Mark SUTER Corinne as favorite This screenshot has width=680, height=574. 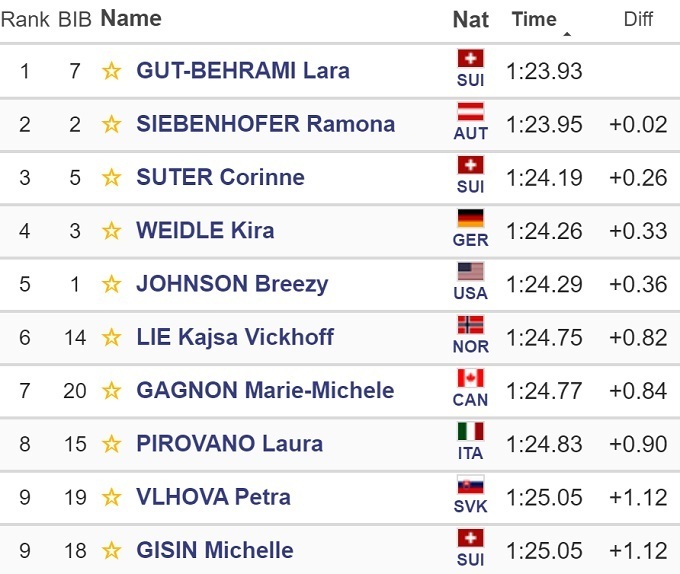[112, 177]
